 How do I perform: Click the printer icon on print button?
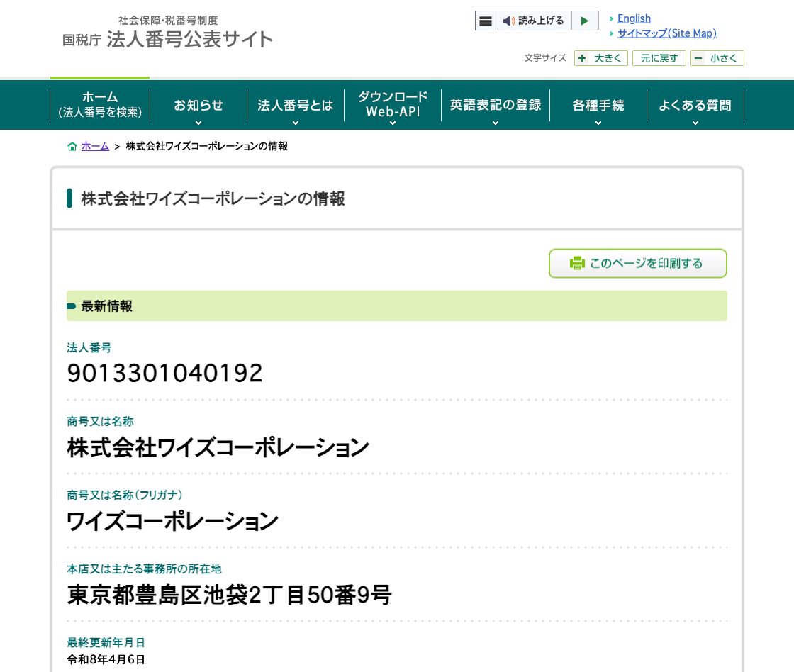pyautogui.click(x=577, y=263)
